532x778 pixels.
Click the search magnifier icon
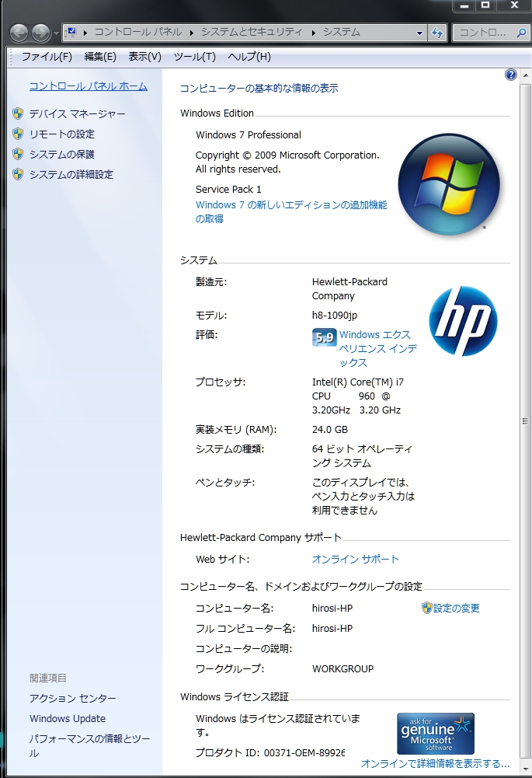coord(521,33)
